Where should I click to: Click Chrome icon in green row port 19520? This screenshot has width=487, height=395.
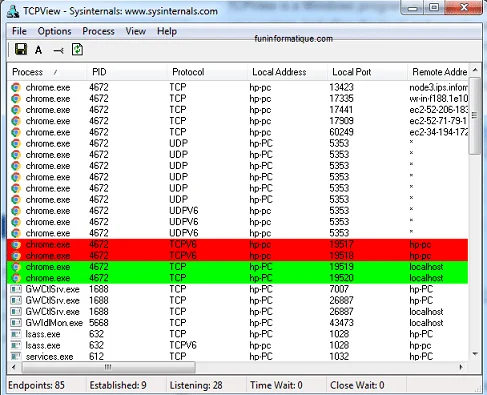tap(16, 278)
